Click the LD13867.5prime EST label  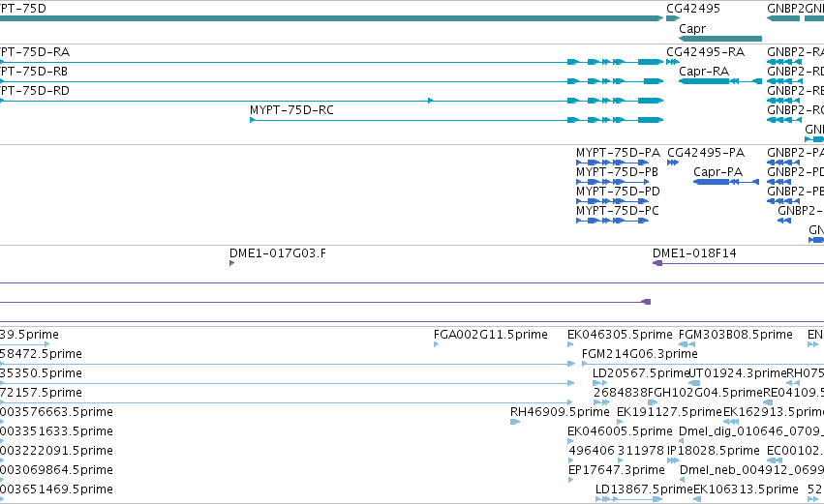(644, 489)
